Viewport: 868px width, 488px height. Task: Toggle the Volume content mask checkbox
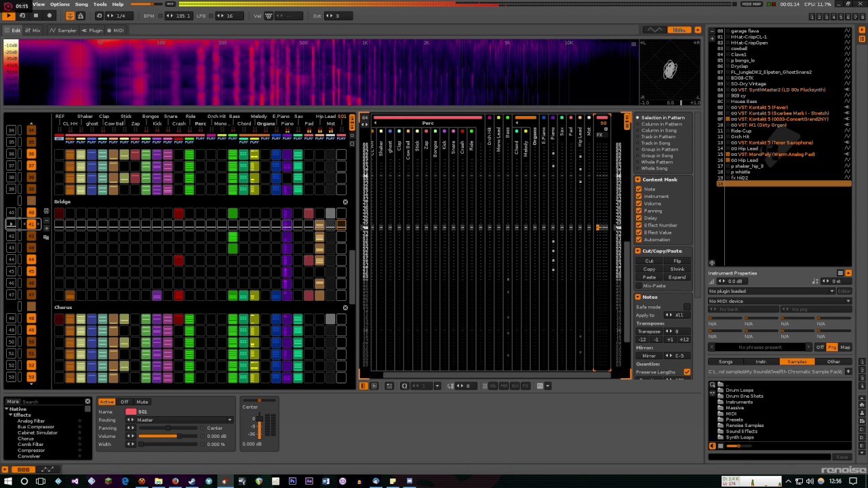pyautogui.click(x=639, y=203)
